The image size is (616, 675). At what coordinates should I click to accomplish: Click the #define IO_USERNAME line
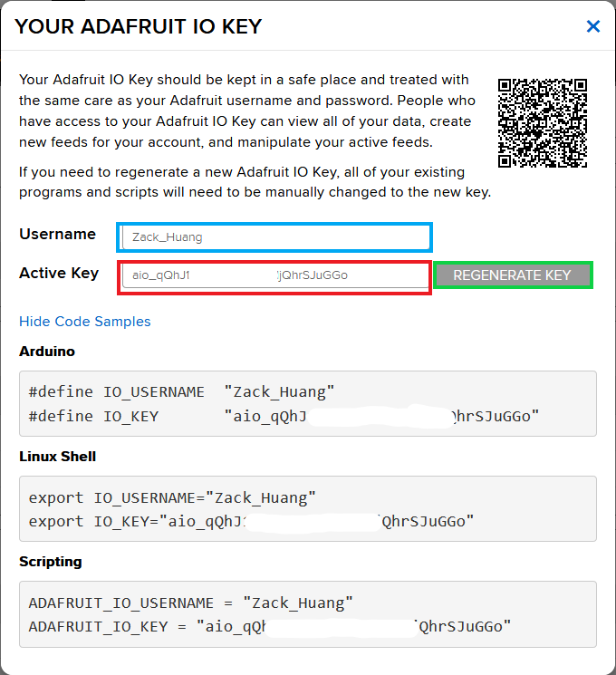(x=181, y=392)
